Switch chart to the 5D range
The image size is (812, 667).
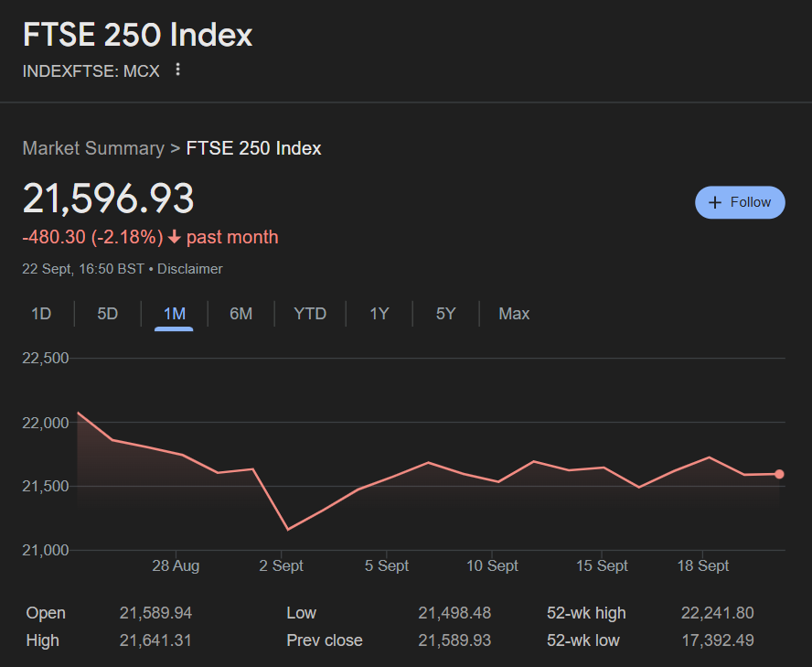coord(108,314)
